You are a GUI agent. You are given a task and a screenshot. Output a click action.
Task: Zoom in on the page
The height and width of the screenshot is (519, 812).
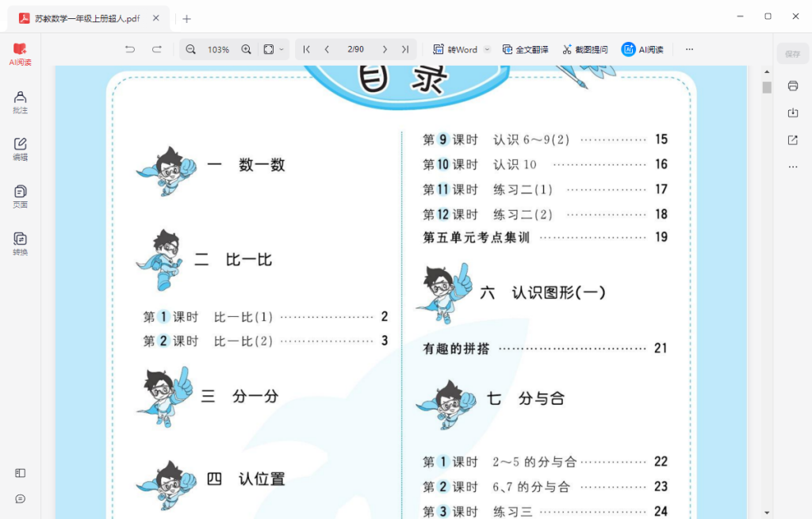246,49
